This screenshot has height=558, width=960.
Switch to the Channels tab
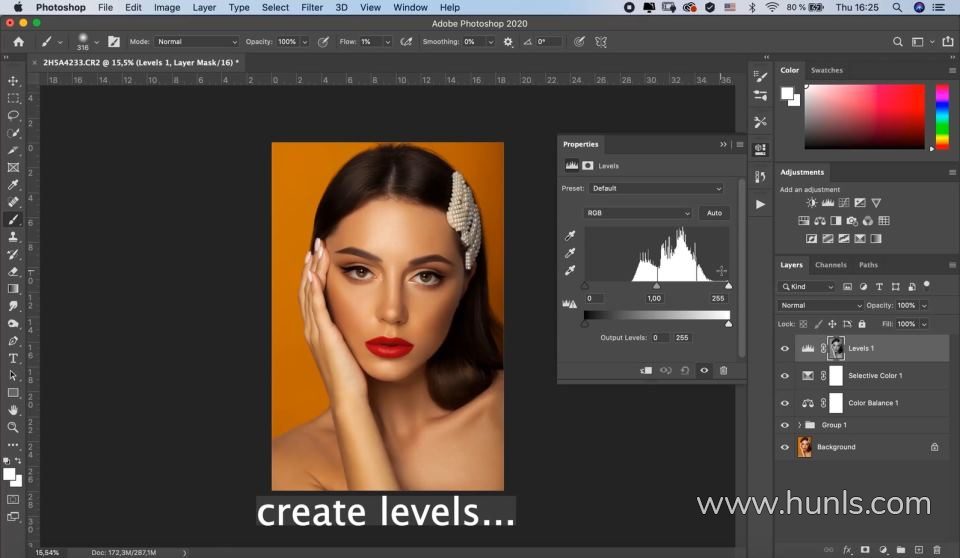point(830,265)
